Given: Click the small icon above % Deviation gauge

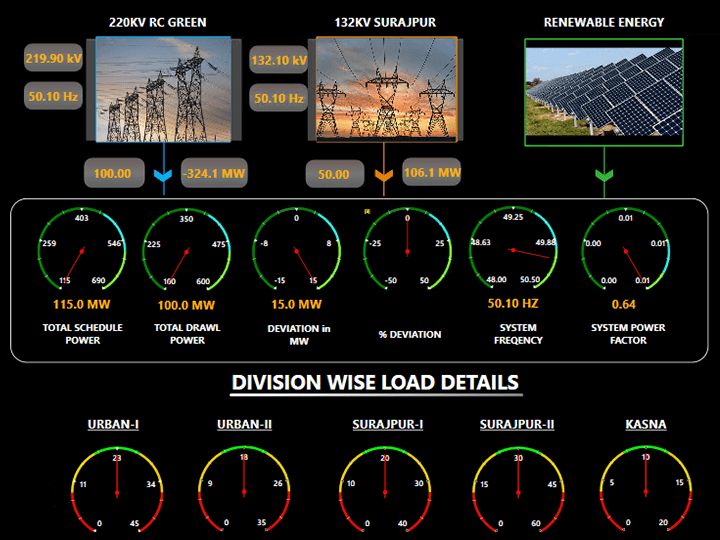Looking at the screenshot, I should (368, 211).
